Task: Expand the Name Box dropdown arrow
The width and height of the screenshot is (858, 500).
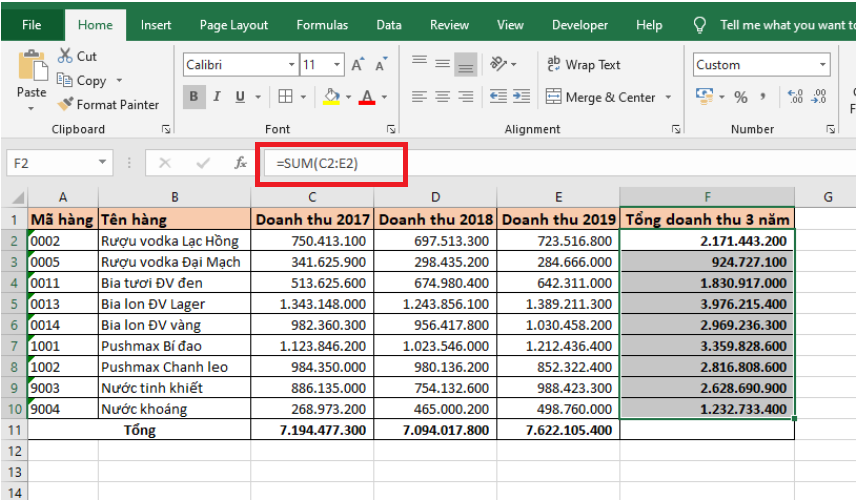Action: point(102,162)
